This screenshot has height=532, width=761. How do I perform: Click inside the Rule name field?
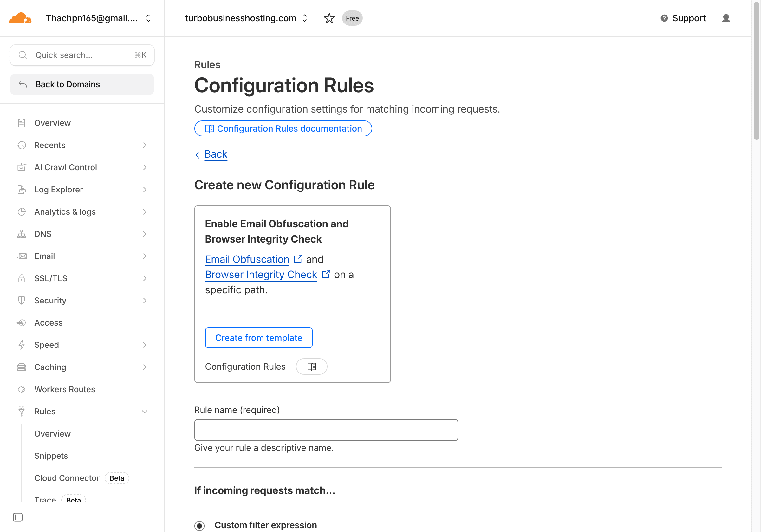tap(326, 430)
